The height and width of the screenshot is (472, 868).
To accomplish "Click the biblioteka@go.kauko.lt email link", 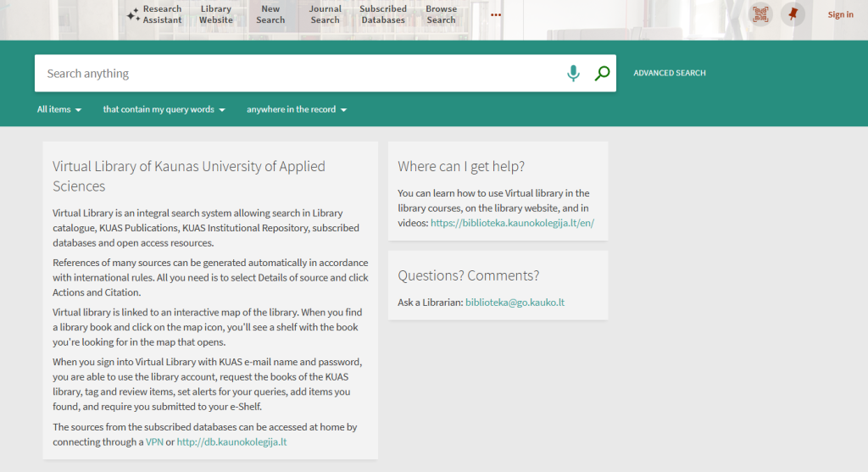I will 515,303.
